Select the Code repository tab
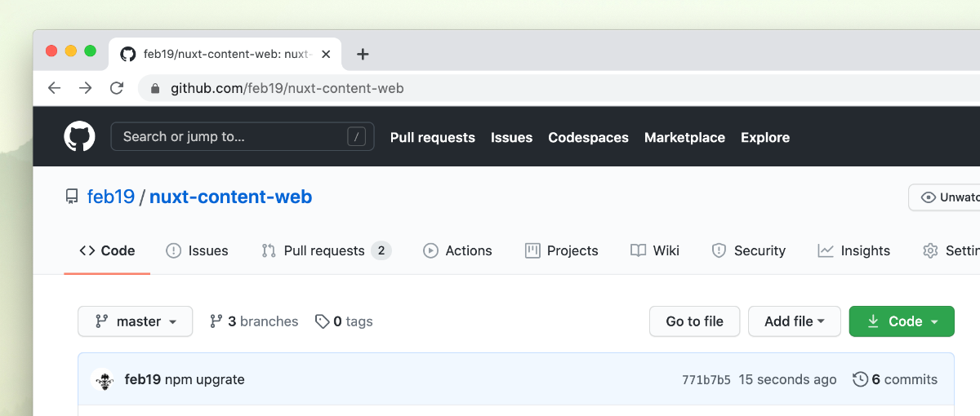 click(x=107, y=250)
